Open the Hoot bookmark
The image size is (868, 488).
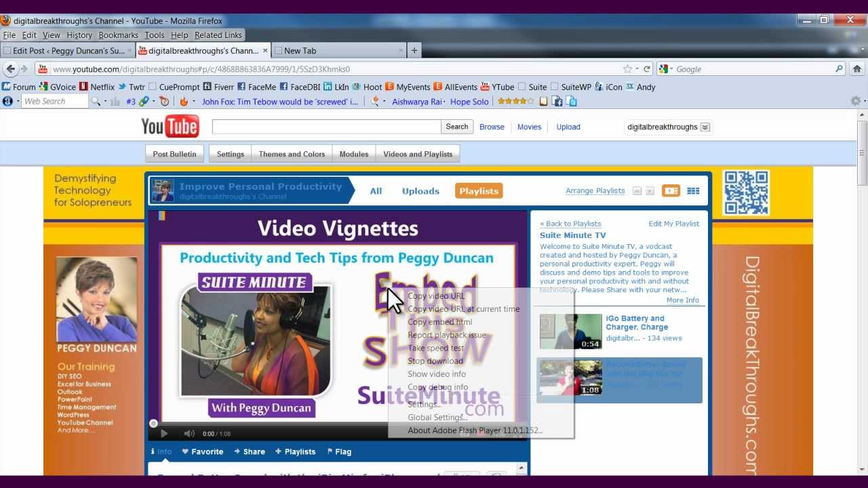coord(368,87)
